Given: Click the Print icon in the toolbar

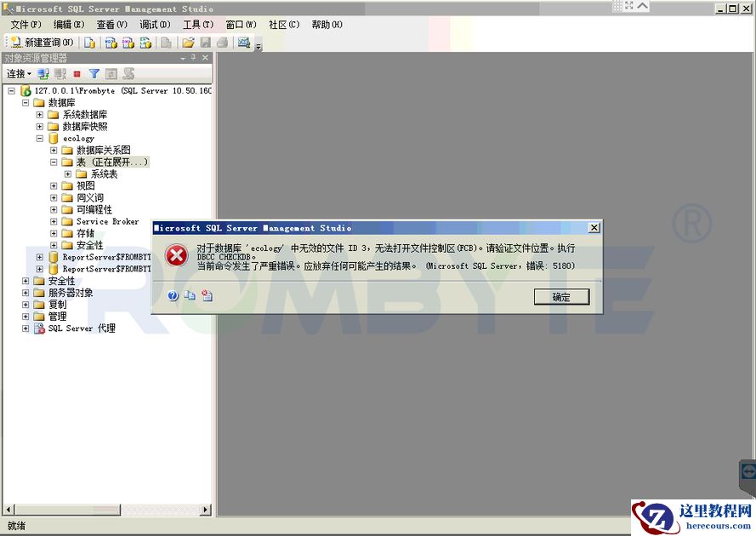Looking at the screenshot, I should [x=222, y=43].
